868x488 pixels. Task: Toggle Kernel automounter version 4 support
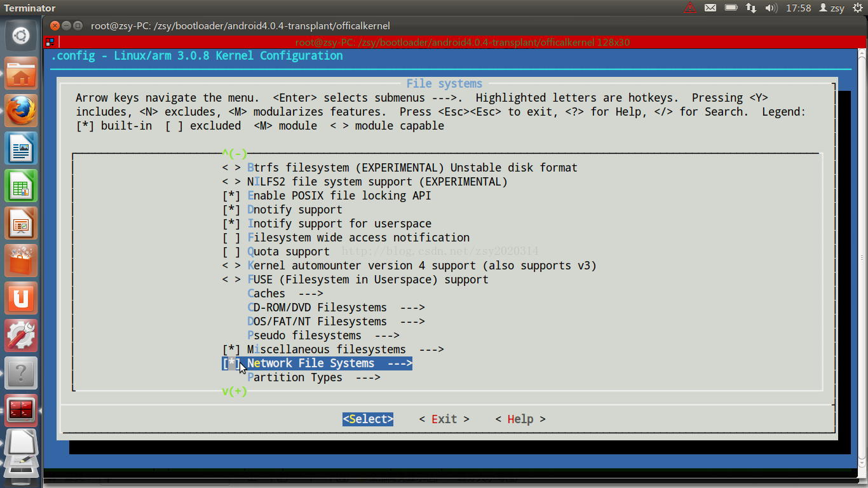click(x=231, y=266)
